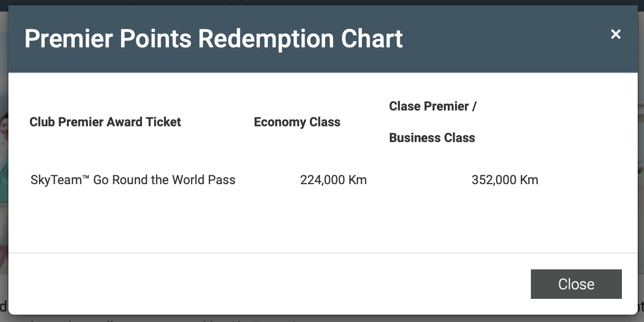Click the dialog footer area near Close

[x=316, y=284]
